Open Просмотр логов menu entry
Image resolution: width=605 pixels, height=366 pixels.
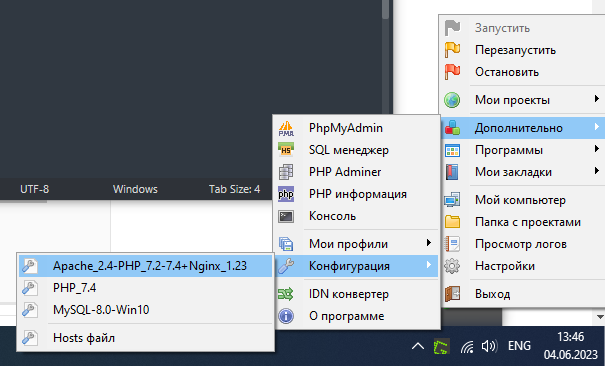pos(523,244)
